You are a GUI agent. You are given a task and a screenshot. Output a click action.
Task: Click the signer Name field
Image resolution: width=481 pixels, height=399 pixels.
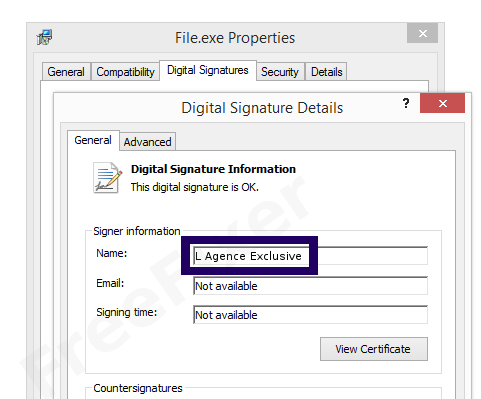[310, 256]
